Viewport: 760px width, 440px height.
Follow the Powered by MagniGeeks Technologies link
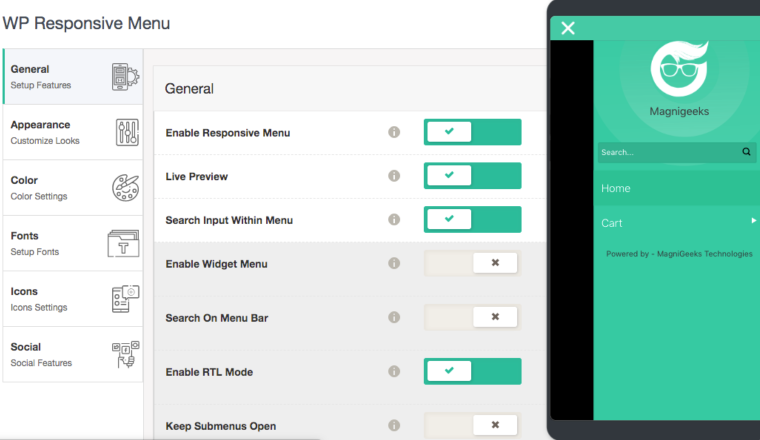(679, 254)
